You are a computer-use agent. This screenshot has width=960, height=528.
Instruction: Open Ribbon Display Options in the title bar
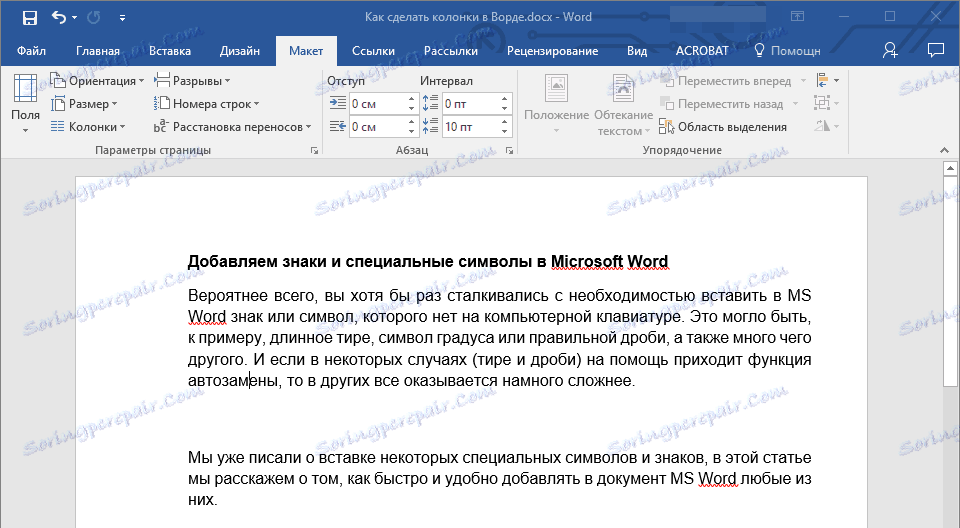point(797,17)
